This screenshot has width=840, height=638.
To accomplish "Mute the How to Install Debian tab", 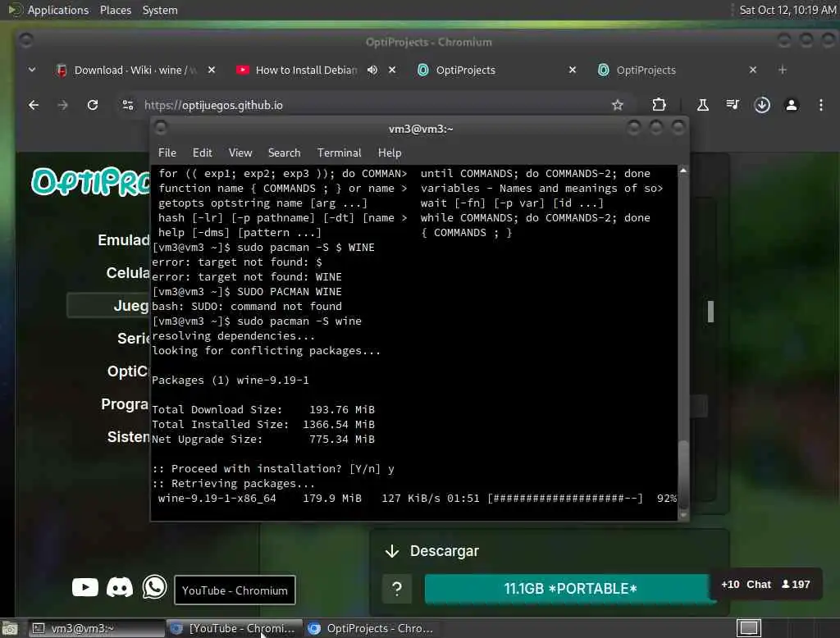I will 372,71.
